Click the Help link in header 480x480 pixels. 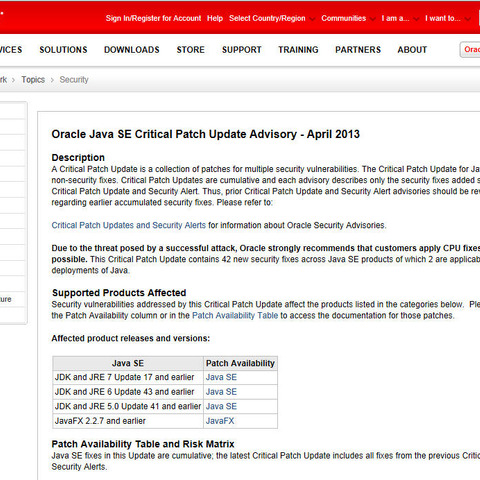[x=215, y=18]
